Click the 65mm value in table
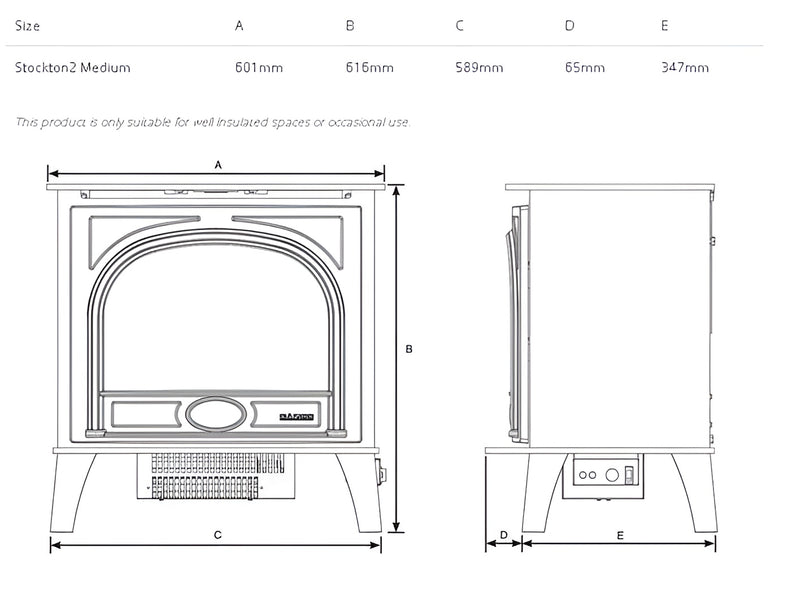 point(584,68)
